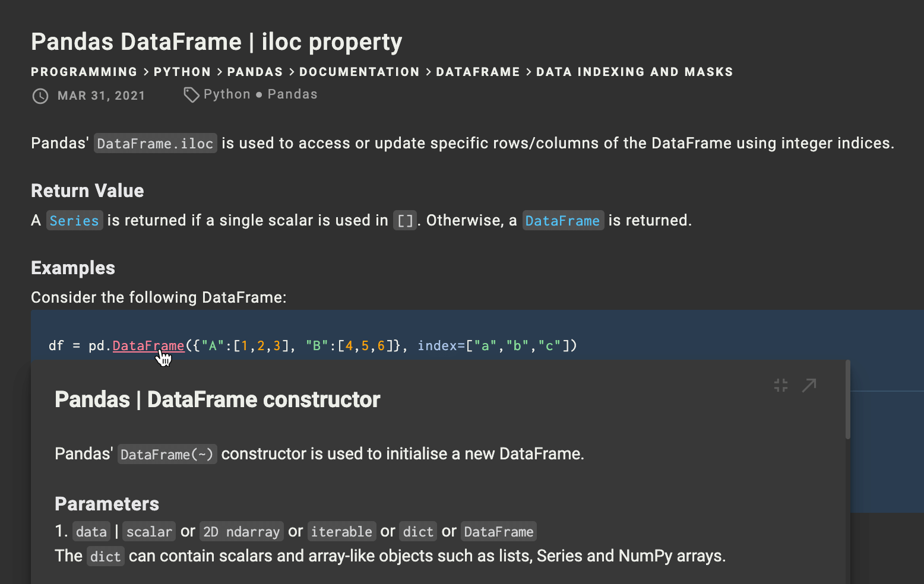
Task: Click the underlined DataFrame in code block
Action: point(148,345)
